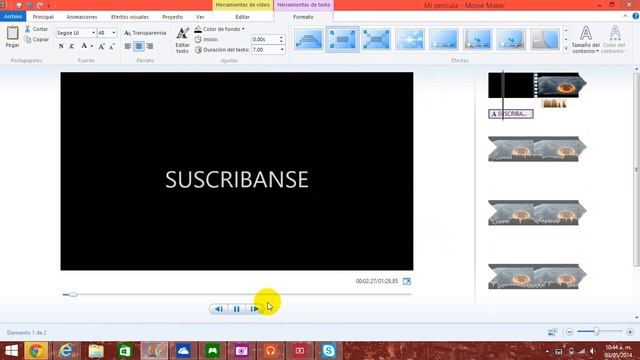Open Google Chrome from taskbar

(36, 351)
